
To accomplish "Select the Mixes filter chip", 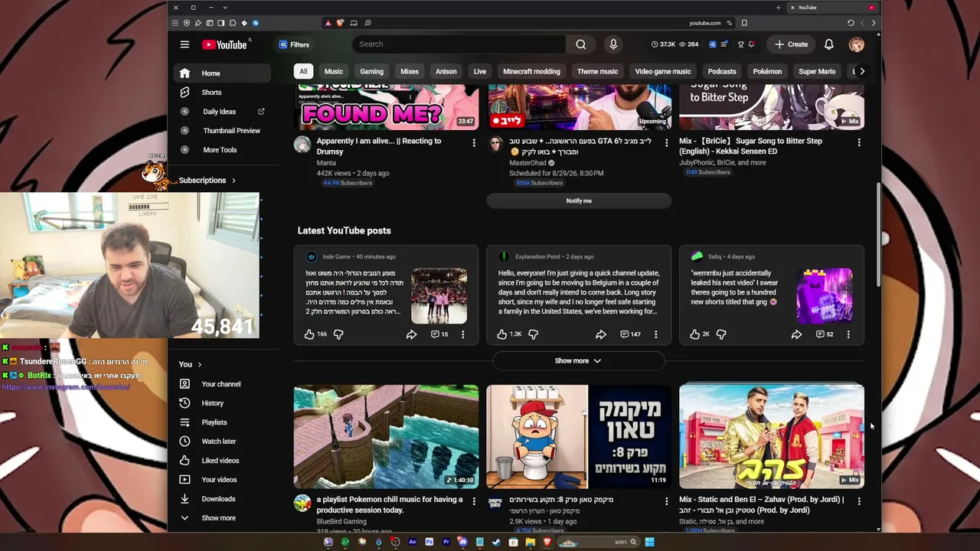I will 410,71.
